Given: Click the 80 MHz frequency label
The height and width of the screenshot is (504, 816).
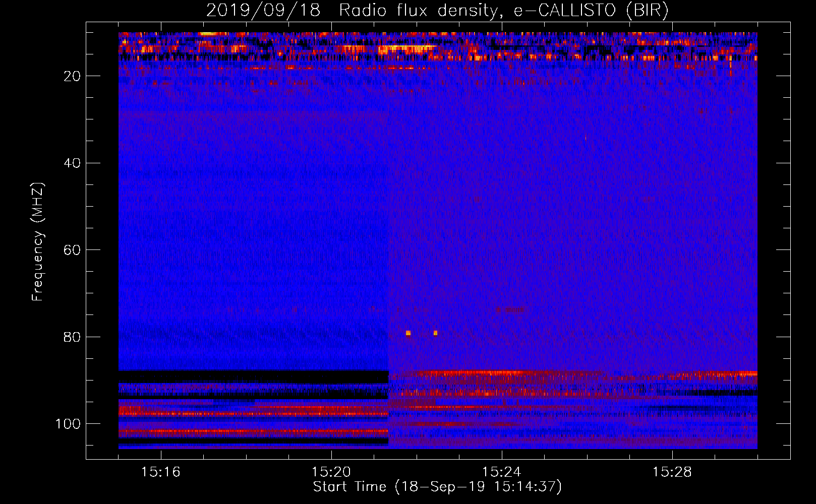Looking at the screenshot, I should 72,337.
